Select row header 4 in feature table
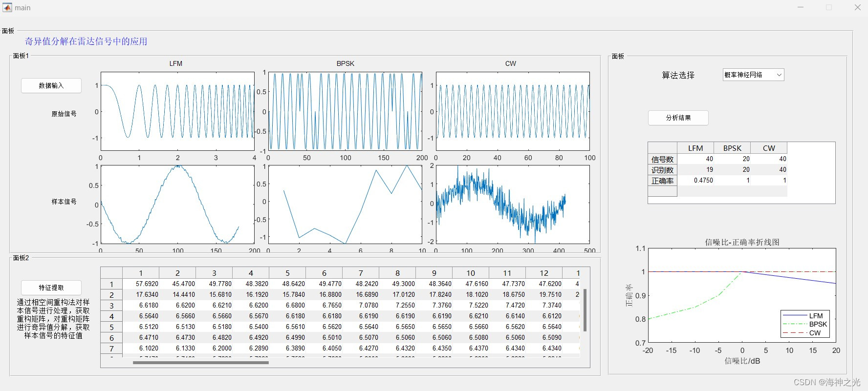Screen dimensions: 868x391 [111, 316]
